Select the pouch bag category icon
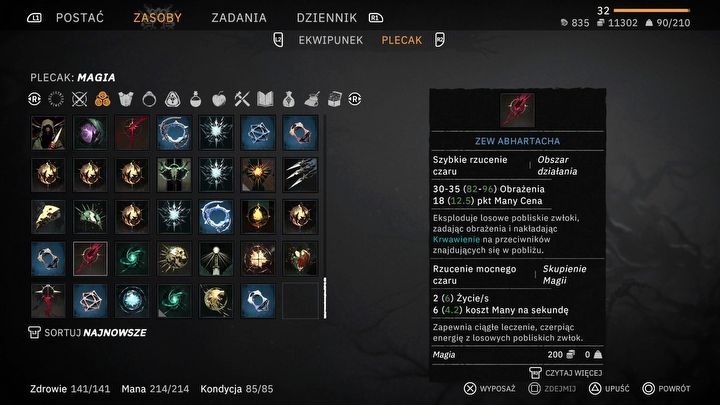 [x=289, y=99]
